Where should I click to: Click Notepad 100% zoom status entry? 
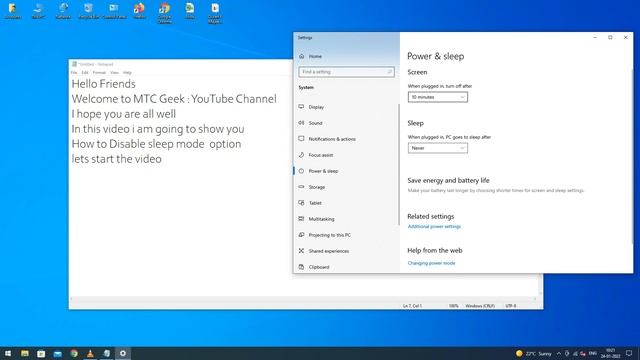tap(453, 306)
